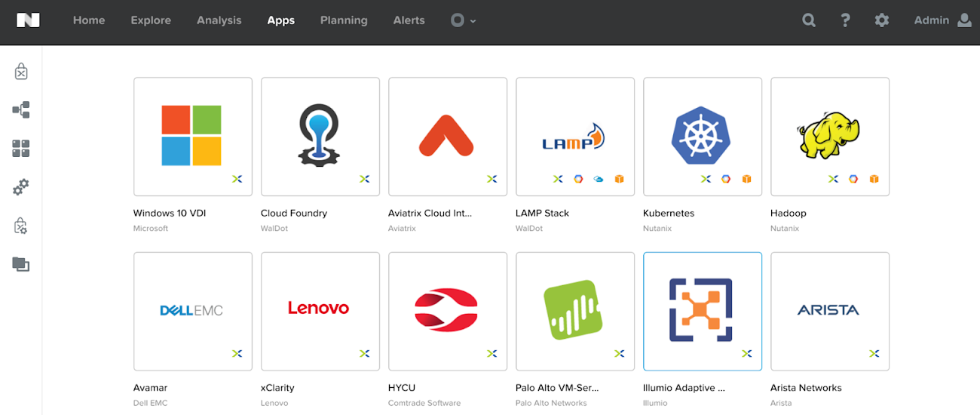Click the Dell EMC publisher text
This screenshot has width=980, height=415.
point(150,403)
